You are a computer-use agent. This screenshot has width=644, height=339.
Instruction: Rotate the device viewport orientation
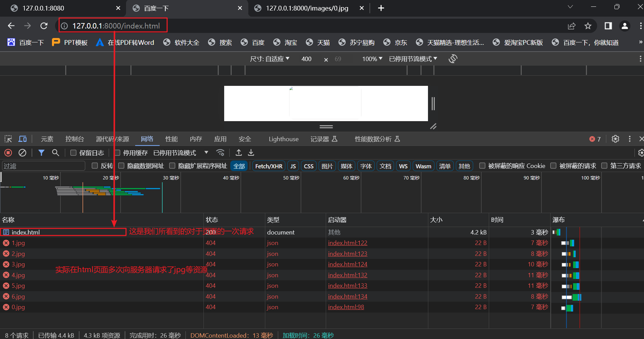point(453,59)
